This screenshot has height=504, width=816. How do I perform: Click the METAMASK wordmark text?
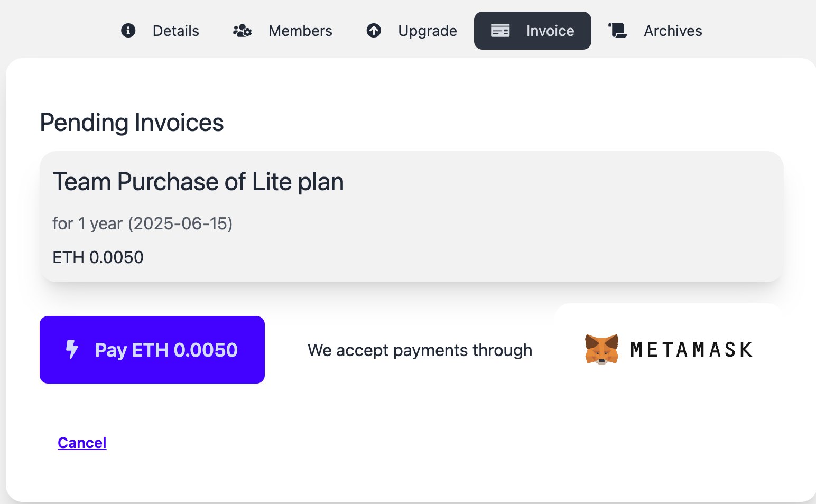click(691, 350)
